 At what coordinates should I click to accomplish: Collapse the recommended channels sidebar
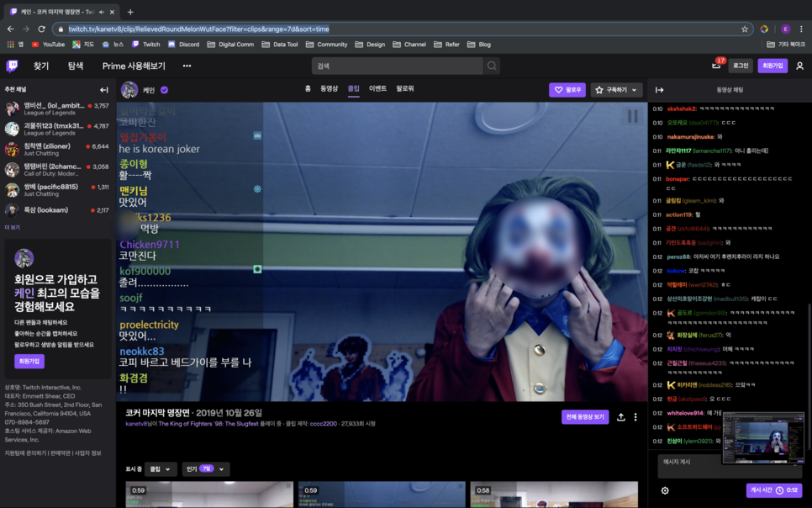tap(104, 90)
